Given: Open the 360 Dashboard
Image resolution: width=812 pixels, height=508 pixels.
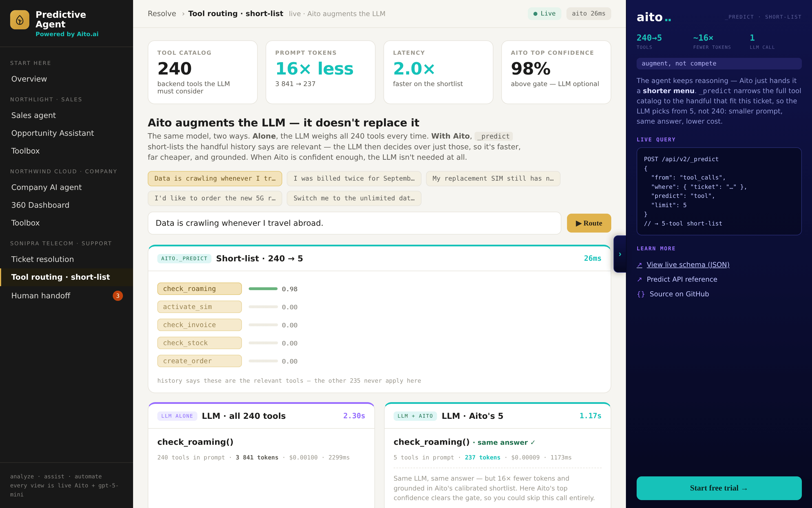Looking at the screenshot, I should pos(67,205).
